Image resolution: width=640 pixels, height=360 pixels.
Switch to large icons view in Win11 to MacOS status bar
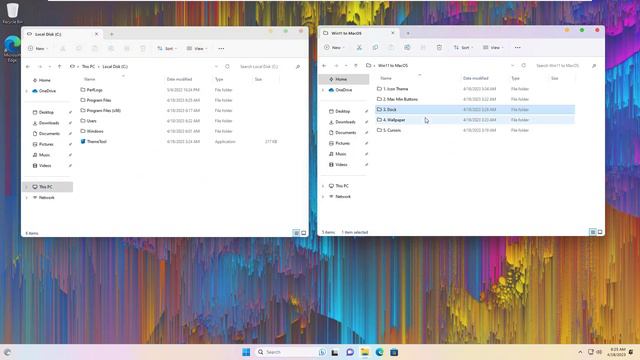[x=600, y=232]
